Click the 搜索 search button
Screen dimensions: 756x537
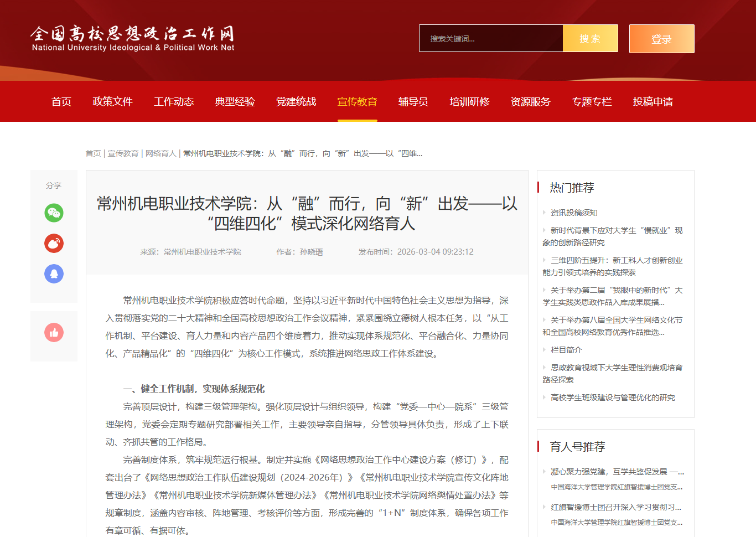tap(590, 38)
